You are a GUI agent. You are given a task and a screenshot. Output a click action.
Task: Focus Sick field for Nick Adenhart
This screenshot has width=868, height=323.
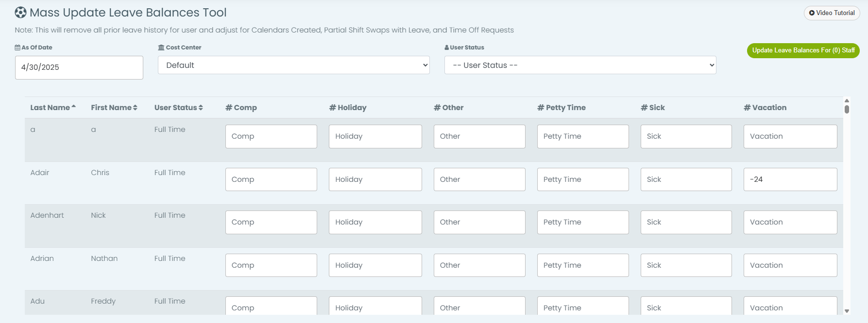686,222
